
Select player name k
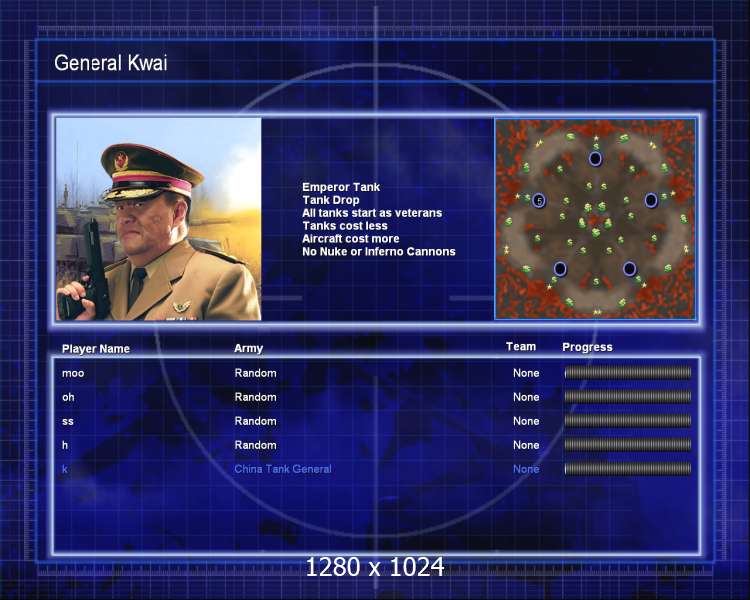tap(65, 469)
